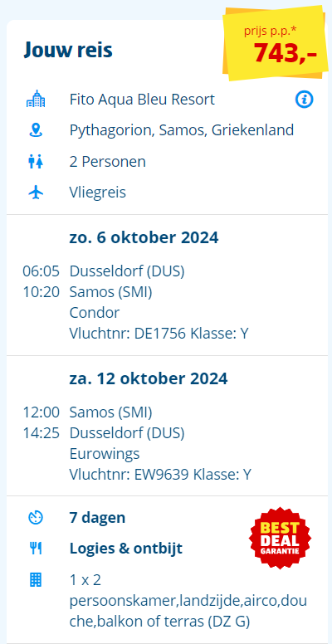
Task: Click the room grid icon
Action: coord(36,580)
